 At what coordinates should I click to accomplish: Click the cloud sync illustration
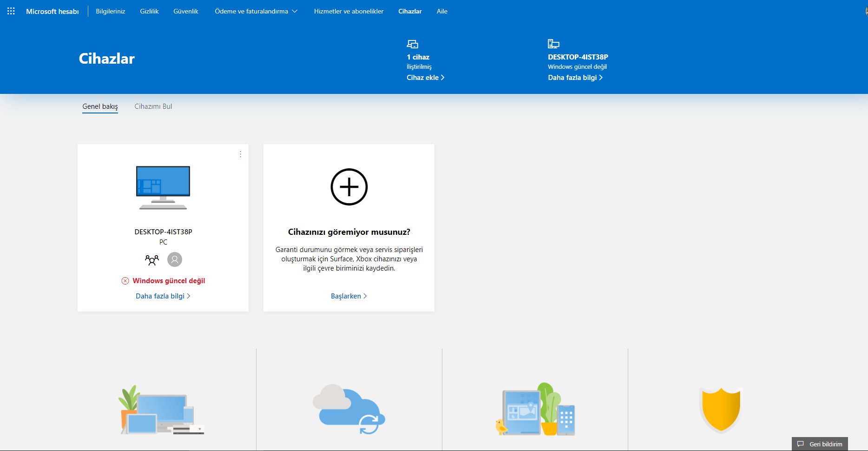[349, 409]
